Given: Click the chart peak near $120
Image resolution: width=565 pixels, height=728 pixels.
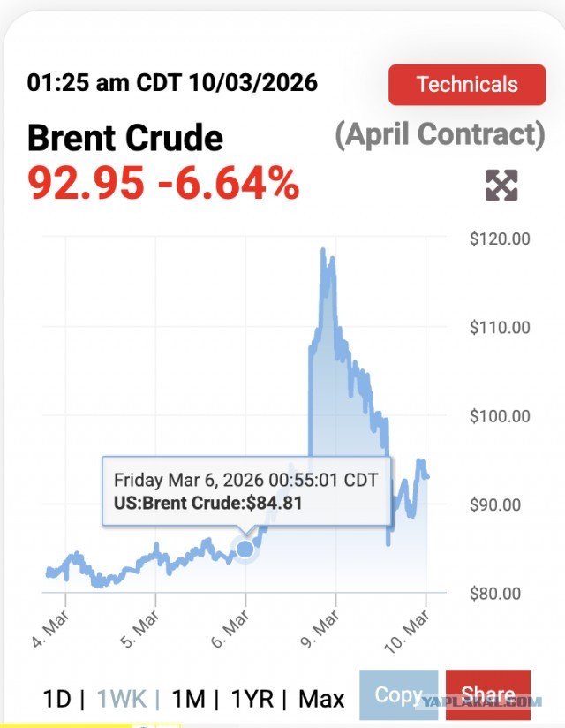Looking at the screenshot, I should 322,251.
